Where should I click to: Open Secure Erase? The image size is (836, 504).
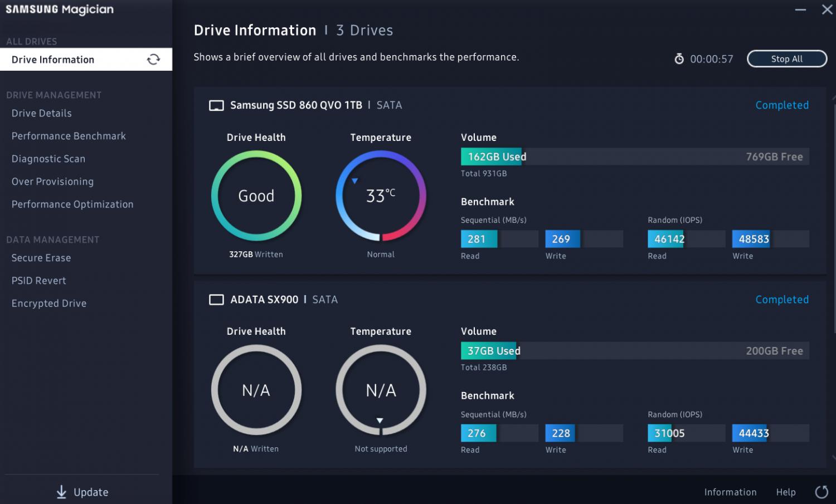coord(41,258)
